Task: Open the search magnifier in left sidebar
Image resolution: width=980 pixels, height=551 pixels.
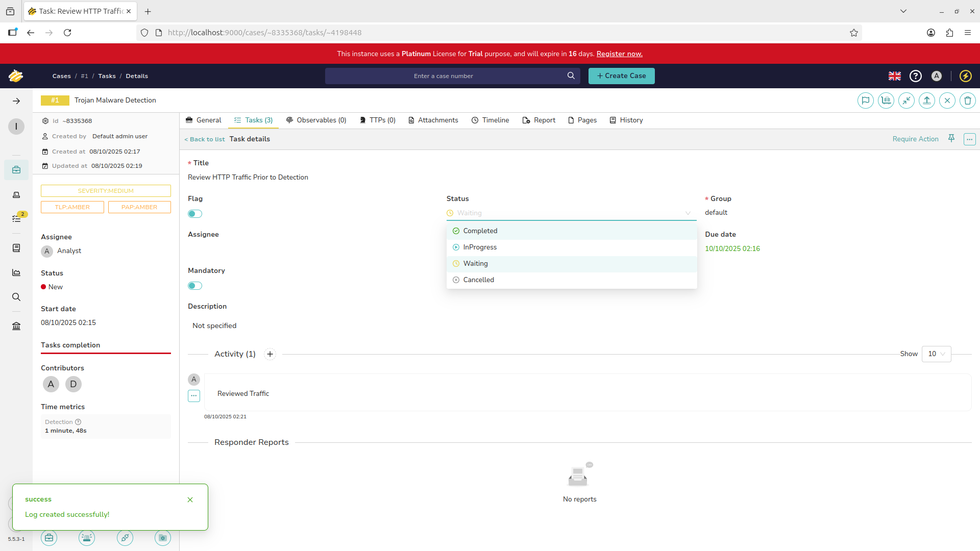Action: click(x=16, y=297)
